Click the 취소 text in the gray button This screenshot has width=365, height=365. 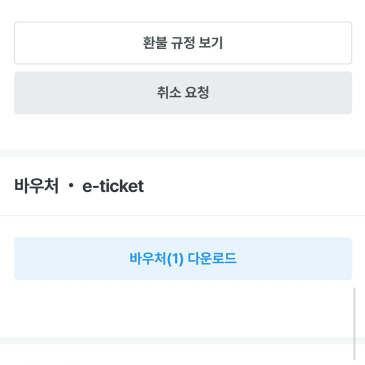click(x=169, y=93)
